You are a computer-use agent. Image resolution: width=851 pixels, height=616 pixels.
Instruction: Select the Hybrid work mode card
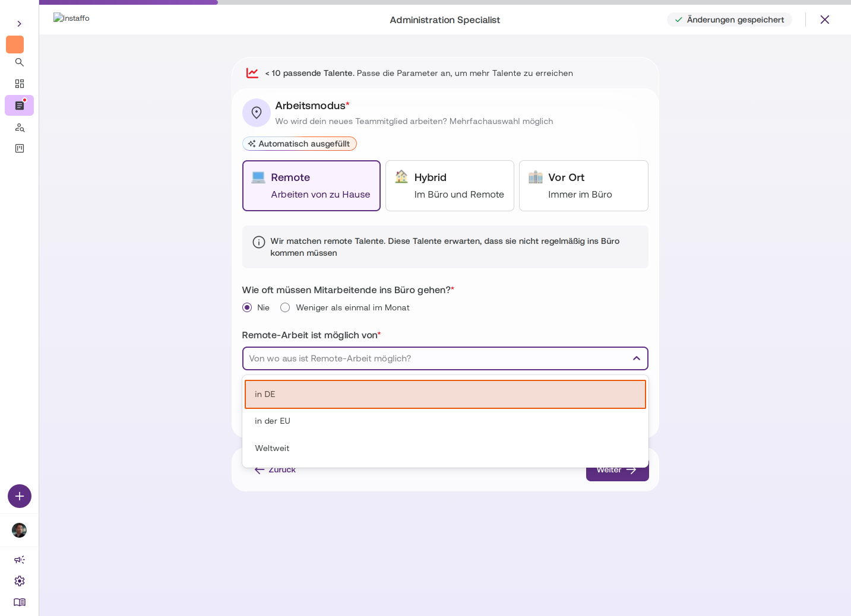[x=450, y=186]
